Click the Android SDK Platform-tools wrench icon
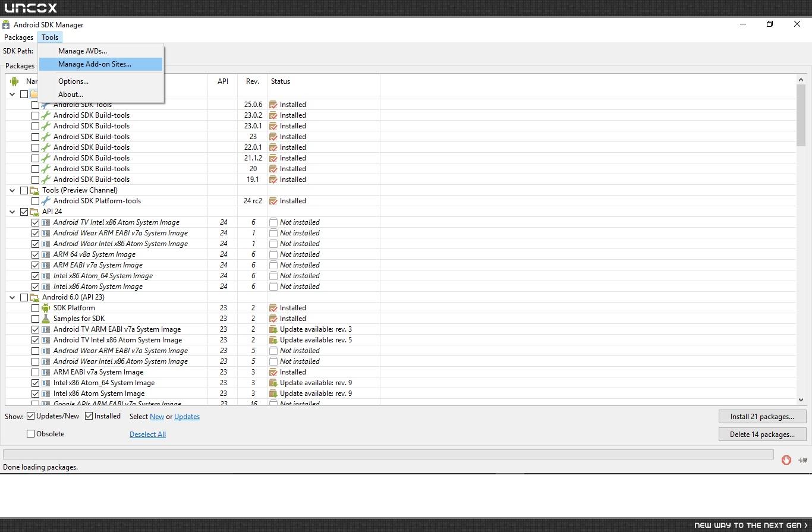Viewport: 812px width, 532px height. pyautogui.click(x=46, y=201)
